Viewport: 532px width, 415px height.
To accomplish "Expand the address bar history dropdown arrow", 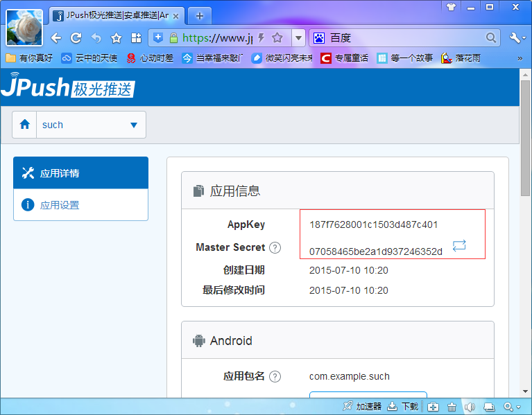I will click(298, 38).
